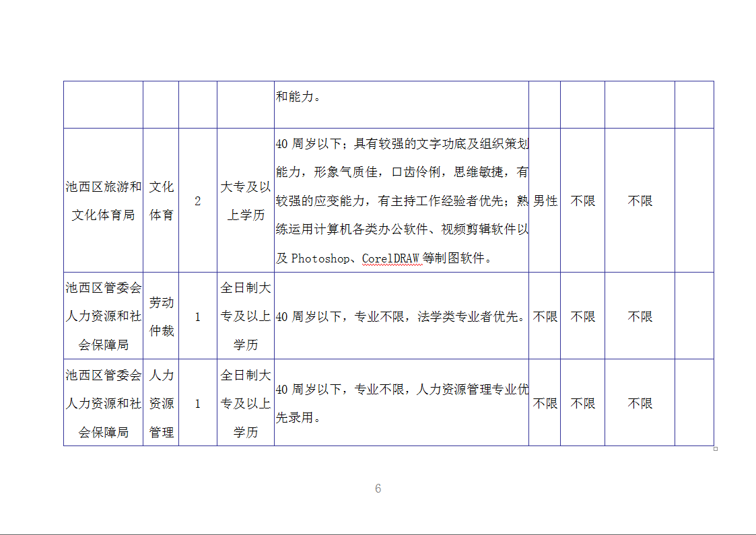Click the headcount cell showing 2

pos(197,201)
